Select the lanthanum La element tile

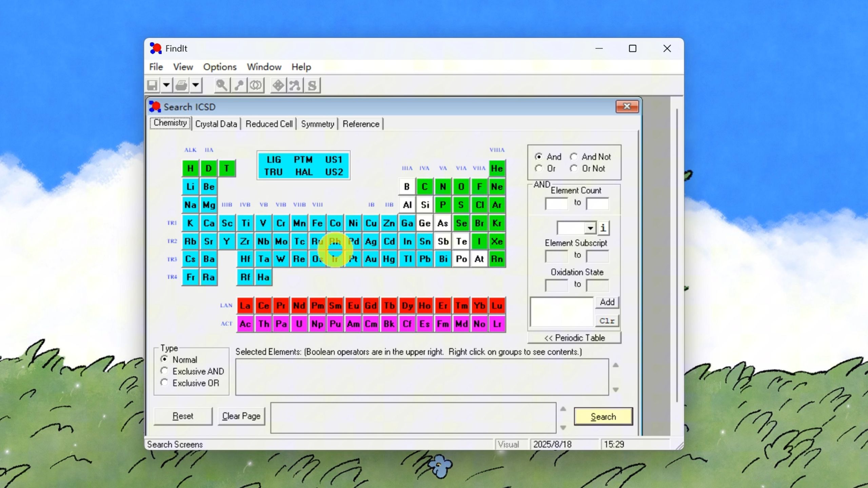coord(245,306)
